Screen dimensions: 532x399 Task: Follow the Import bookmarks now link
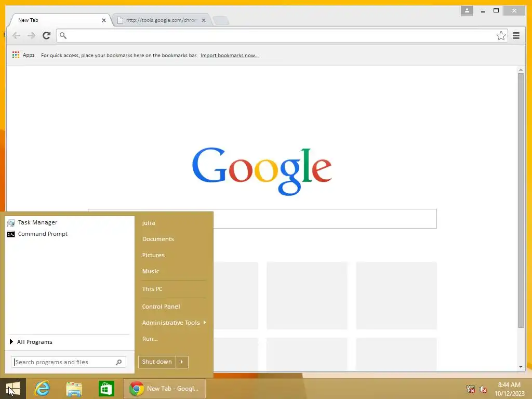[x=229, y=55]
